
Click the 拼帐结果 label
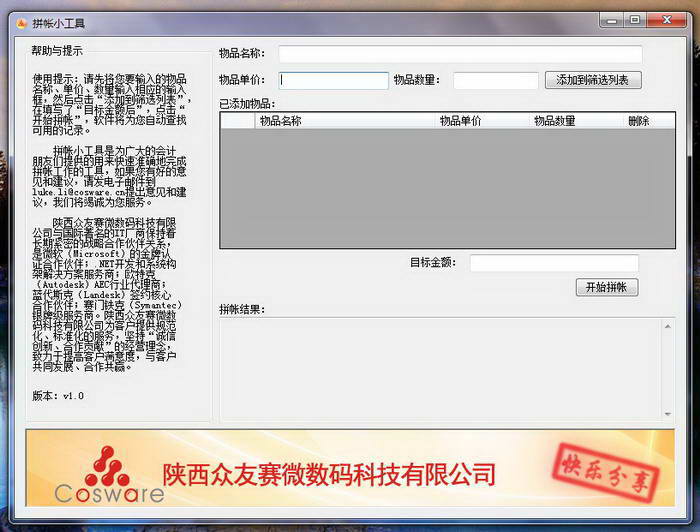click(242, 309)
